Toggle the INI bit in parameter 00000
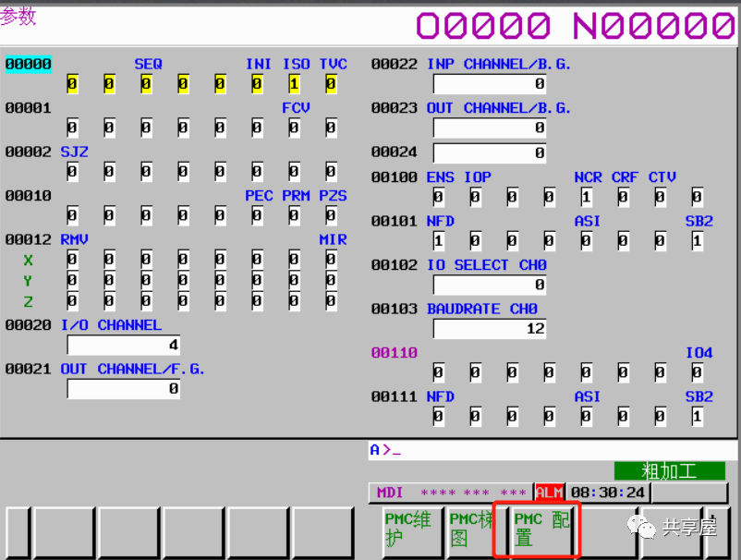This screenshot has height=560, width=741. (257, 84)
